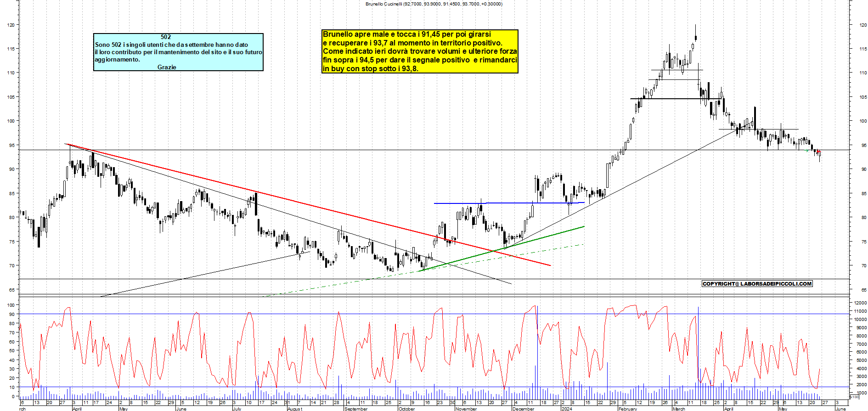Image resolution: width=868 pixels, height=411 pixels.
Task: Click the '502' heading in blue box
Action: (166, 37)
